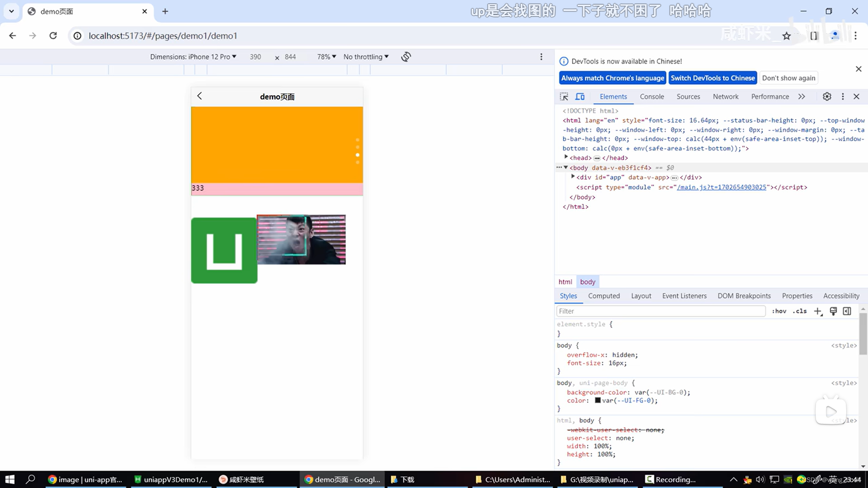
Task: Expand the head element node
Action: click(x=566, y=157)
